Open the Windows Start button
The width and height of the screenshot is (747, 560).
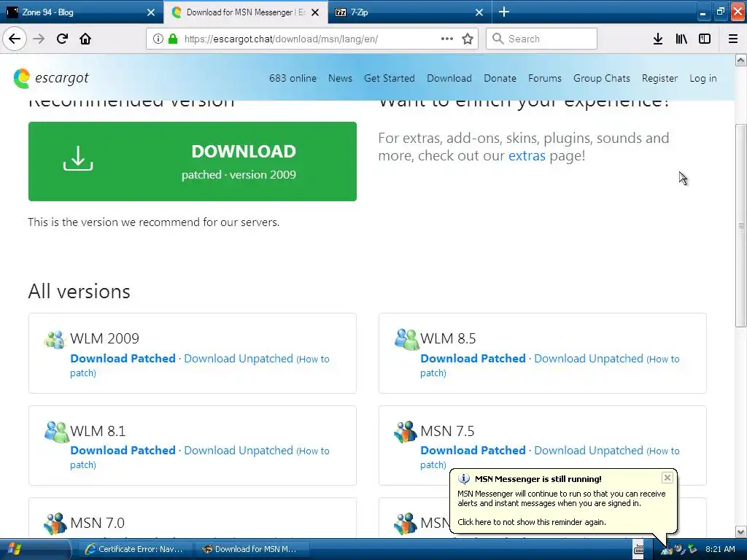[x=15, y=550]
